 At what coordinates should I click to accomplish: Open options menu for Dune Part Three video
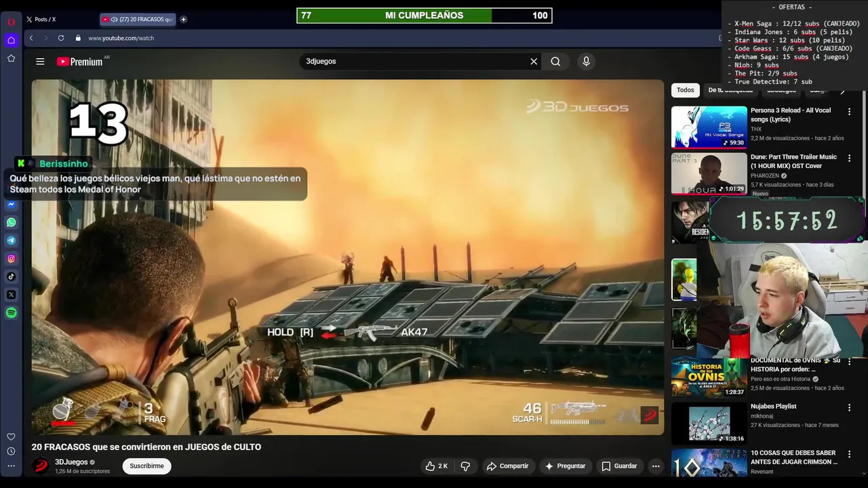pyautogui.click(x=849, y=158)
